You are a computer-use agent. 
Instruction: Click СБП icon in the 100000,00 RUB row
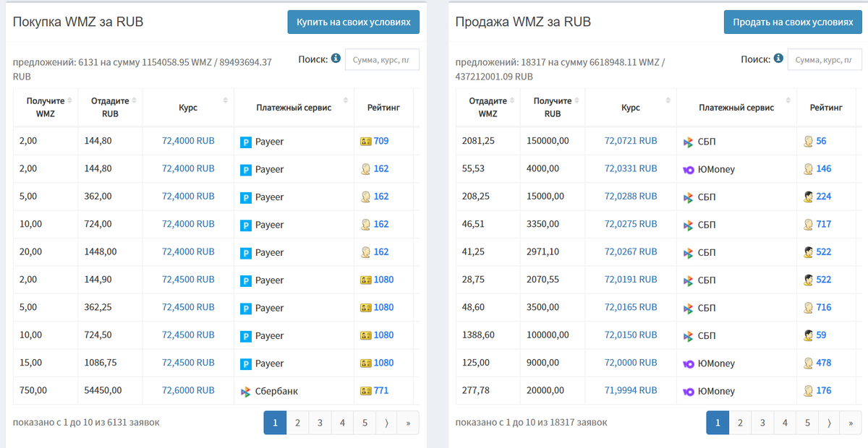[689, 336]
